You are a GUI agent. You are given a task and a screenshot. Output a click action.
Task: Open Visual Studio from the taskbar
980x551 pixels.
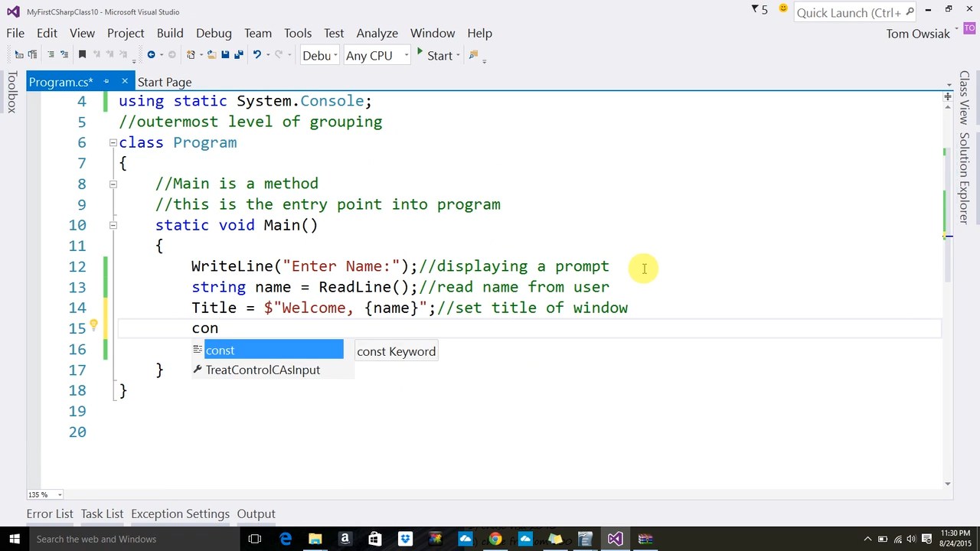pos(615,539)
